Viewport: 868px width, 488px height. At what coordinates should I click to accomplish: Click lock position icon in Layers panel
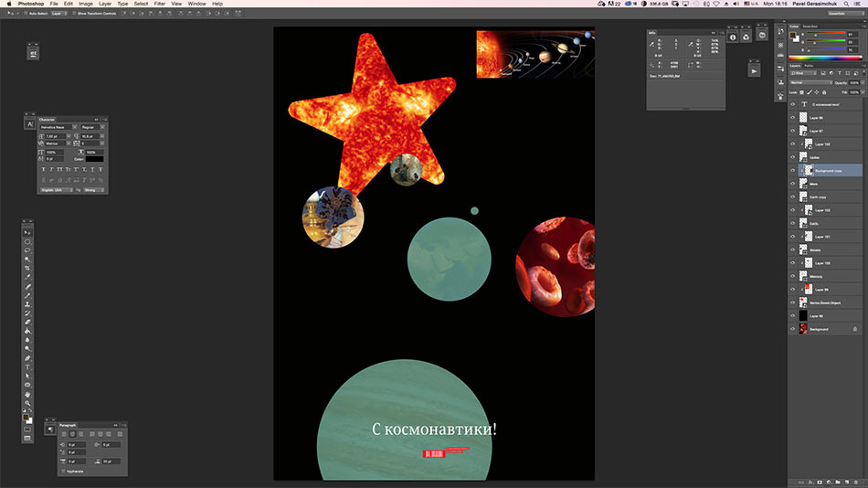pos(817,92)
